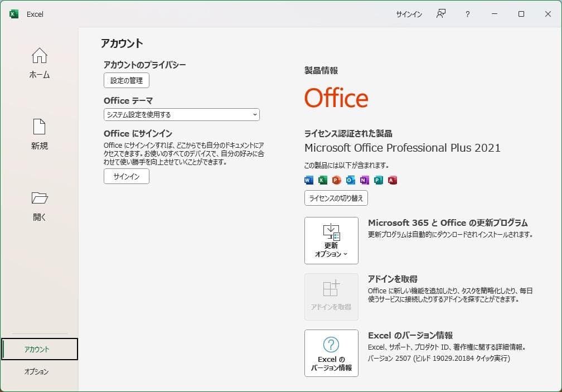The height and width of the screenshot is (392, 562).
Task: Click the Publisher icon
Action: pos(377,180)
